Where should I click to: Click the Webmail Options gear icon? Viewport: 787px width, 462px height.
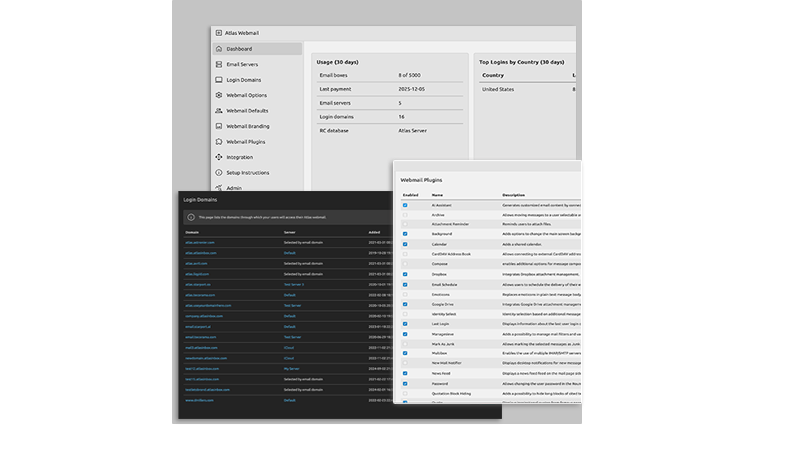tap(219, 95)
